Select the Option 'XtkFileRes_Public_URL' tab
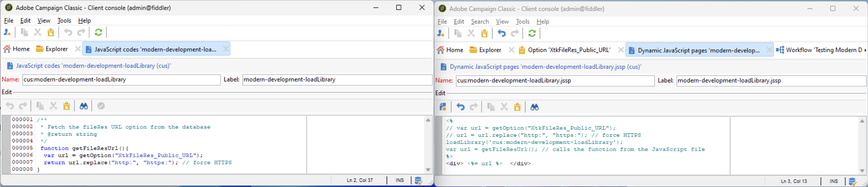 coord(565,50)
